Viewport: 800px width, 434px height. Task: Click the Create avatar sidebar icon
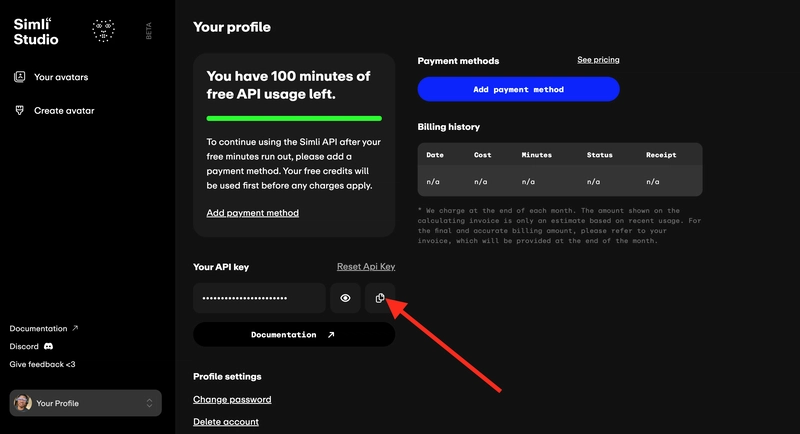(19, 110)
